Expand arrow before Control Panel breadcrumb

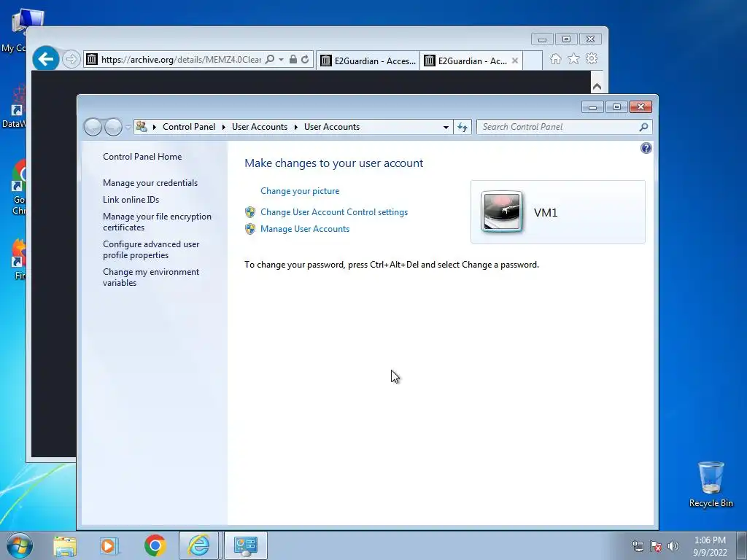point(155,127)
